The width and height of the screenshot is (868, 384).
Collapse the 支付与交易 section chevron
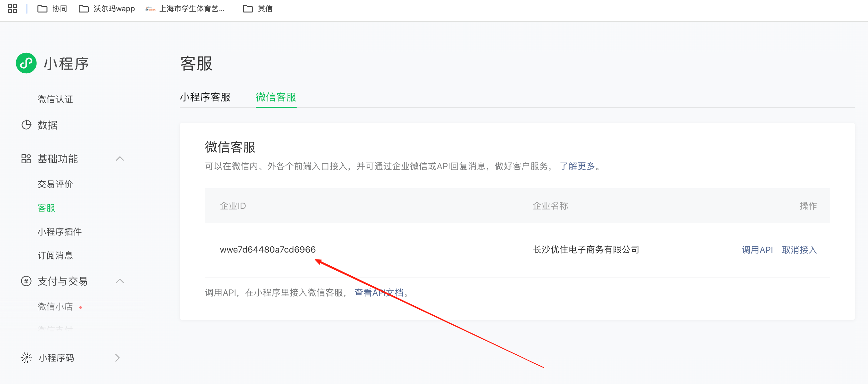tap(120, 281)
